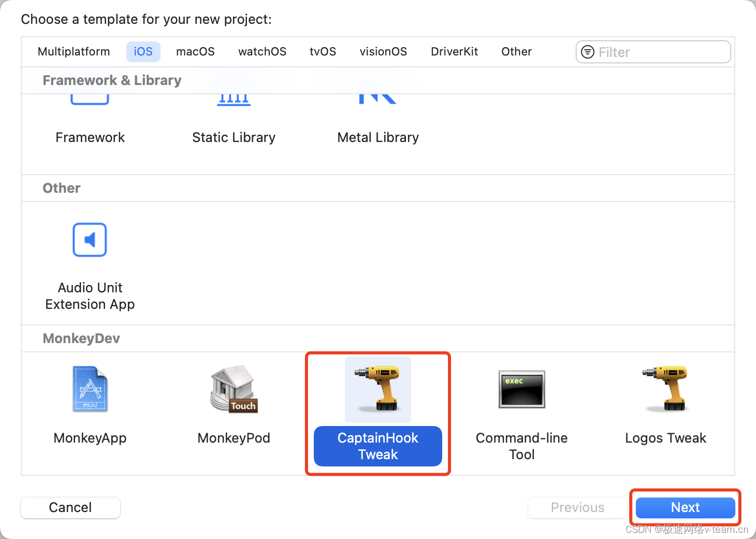The height and width of the screenshot is (539, 756).
Task: Switch to the Other platform tab
Action: click(517, 52)
